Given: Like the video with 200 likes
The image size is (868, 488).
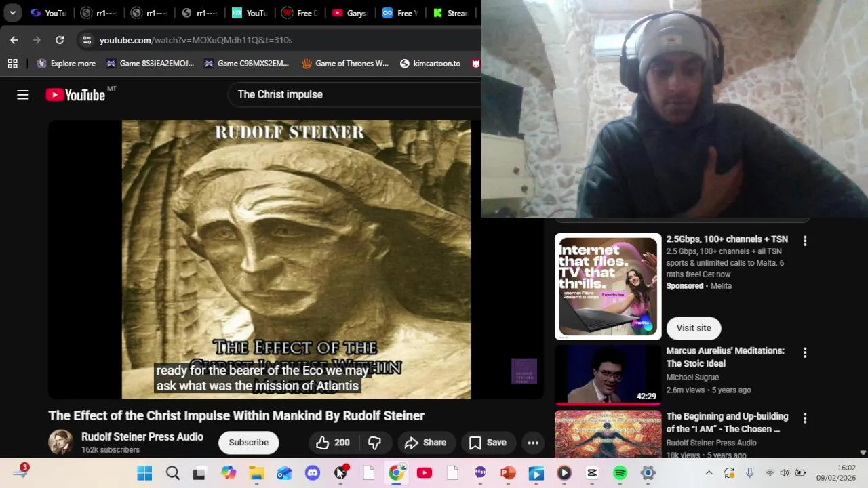Looking at the screenshot, I should pos(333,443).
